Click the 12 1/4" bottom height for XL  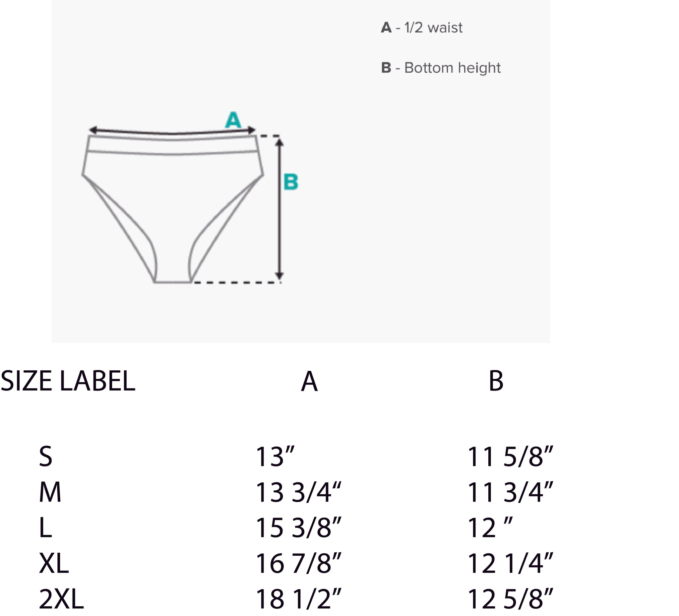(510, 564)
